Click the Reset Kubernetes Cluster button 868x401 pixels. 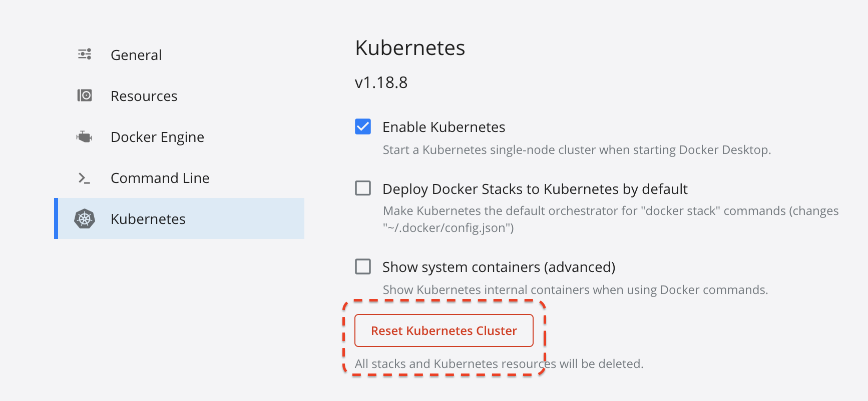coord(444,330)
